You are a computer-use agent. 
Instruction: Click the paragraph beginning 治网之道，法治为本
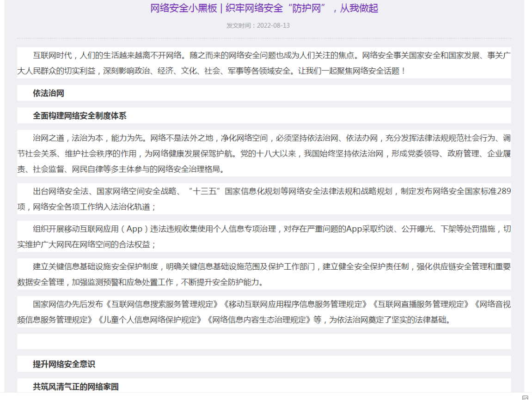[x=264, y=154]
